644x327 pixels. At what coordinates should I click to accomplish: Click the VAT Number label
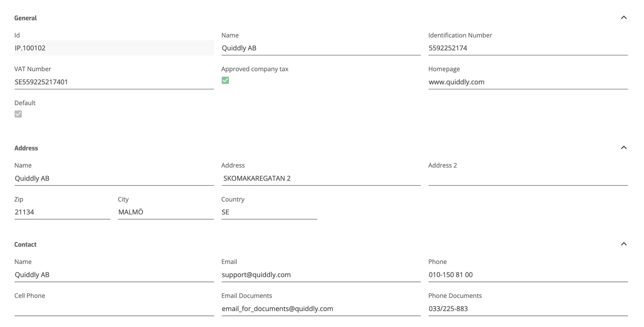[33, 69]
